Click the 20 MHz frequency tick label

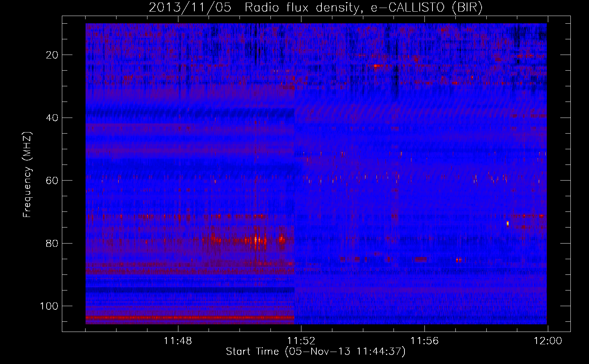pyautogui.click(x=52, y=55)
